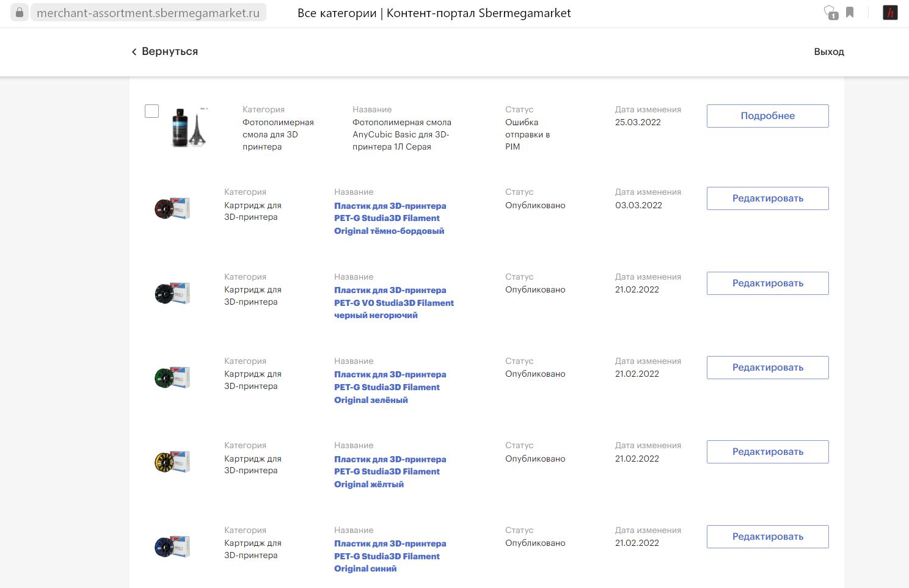Open the PET-G Original жёлтый product link
Image resolution: width=909 pixels, height=588 pixels.
(390, 471)
